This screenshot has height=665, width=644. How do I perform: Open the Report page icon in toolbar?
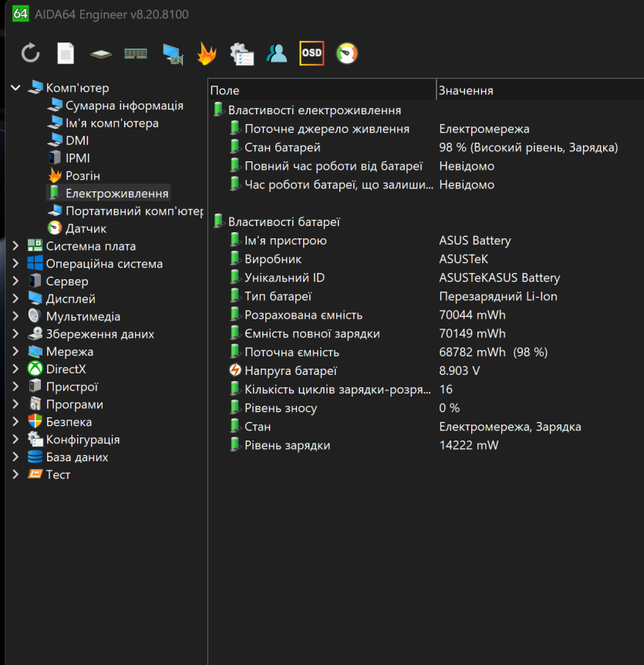66,53
